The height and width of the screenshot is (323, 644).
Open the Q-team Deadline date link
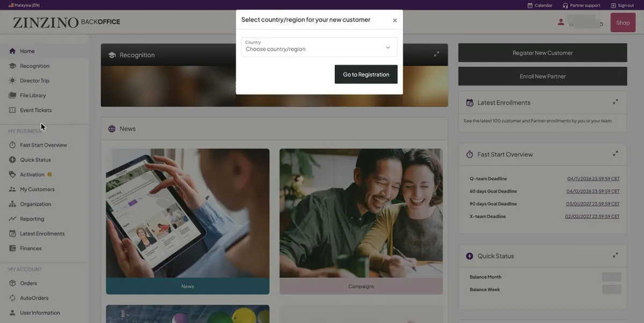click(593, 179)
